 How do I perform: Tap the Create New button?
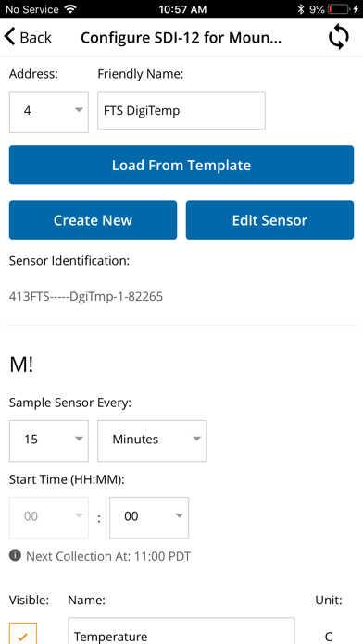[x=93, y=219]
